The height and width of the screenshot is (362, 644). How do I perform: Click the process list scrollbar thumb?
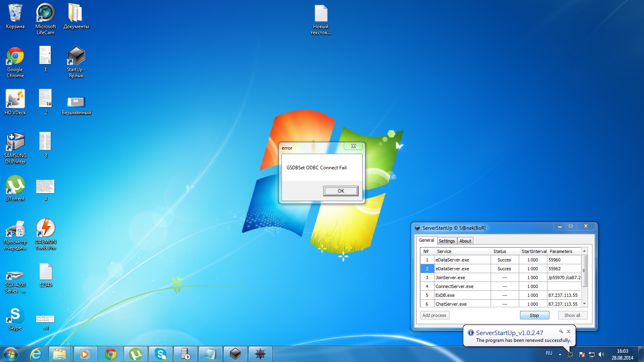click(x=584, y=270)
